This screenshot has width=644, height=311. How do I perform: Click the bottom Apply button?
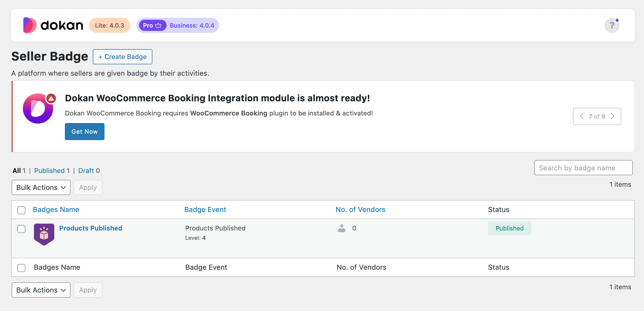click(x=88, y=290)
